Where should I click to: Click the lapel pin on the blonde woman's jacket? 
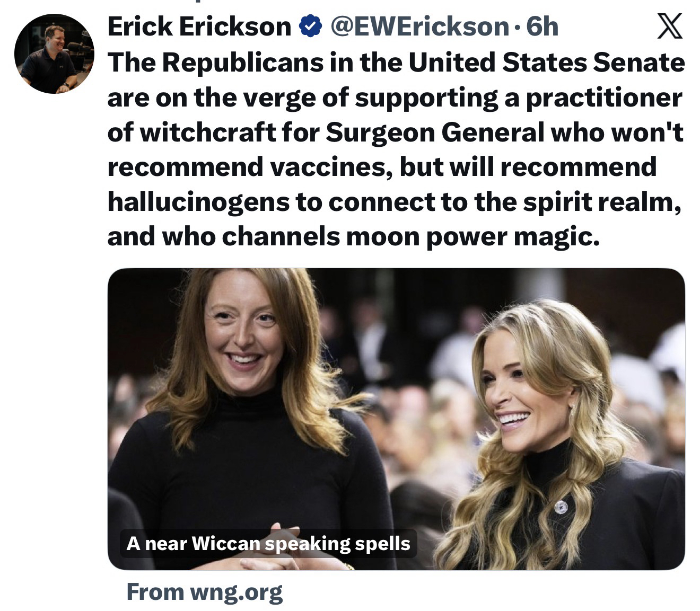561,507
